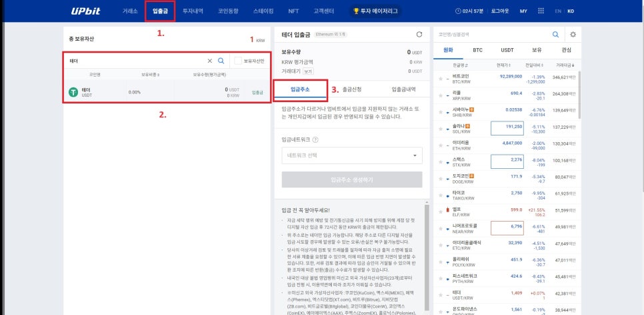Screen dimensions: 644x315
Task: Click 입출금 link in 테더 row
Action: pyautogui.click(x=257, y=93)
